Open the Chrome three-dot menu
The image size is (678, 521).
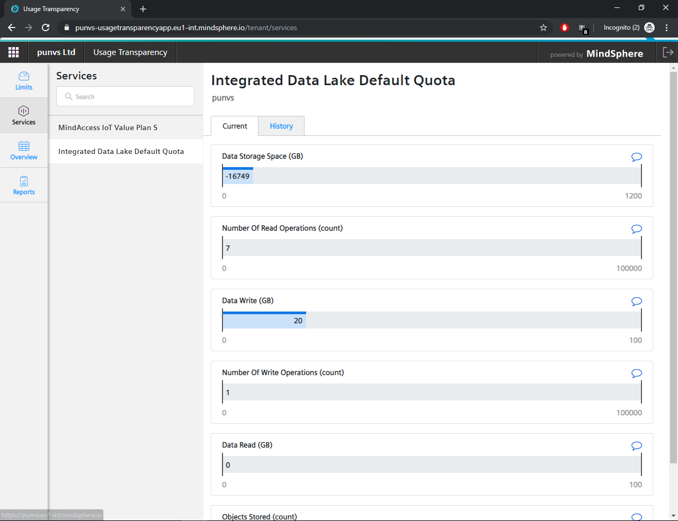pyautogui.click(x=666, y=28)
